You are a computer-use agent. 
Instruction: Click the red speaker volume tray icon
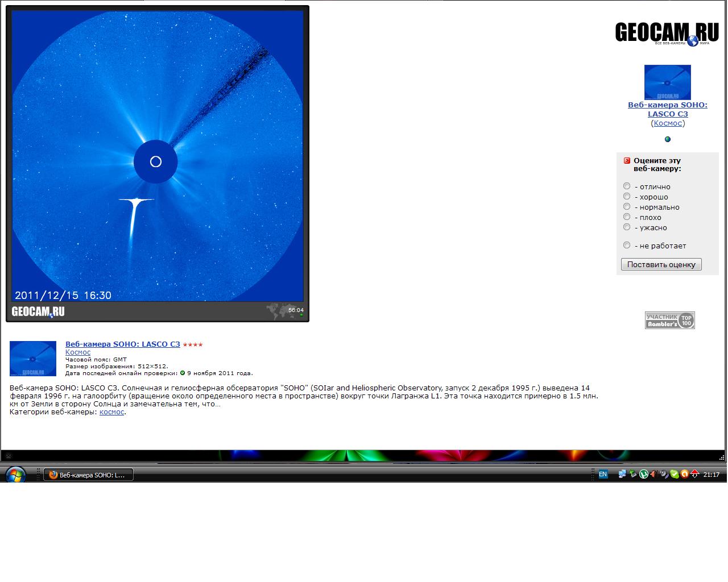coord(654,474)
